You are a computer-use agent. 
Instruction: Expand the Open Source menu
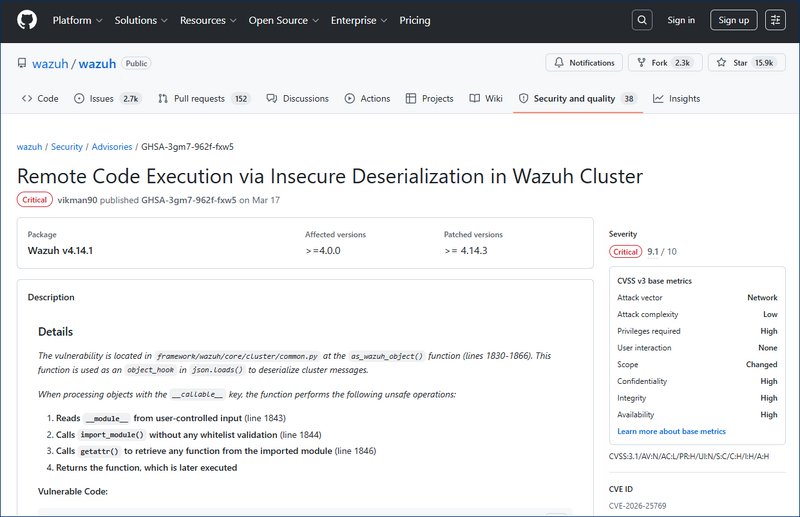pos(284,20)
